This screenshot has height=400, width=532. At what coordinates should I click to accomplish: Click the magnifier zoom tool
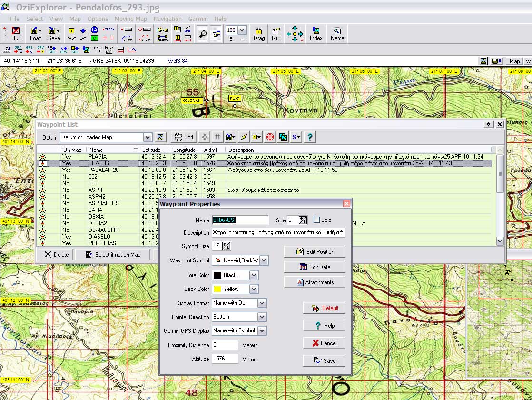click(x=203, y=35)
